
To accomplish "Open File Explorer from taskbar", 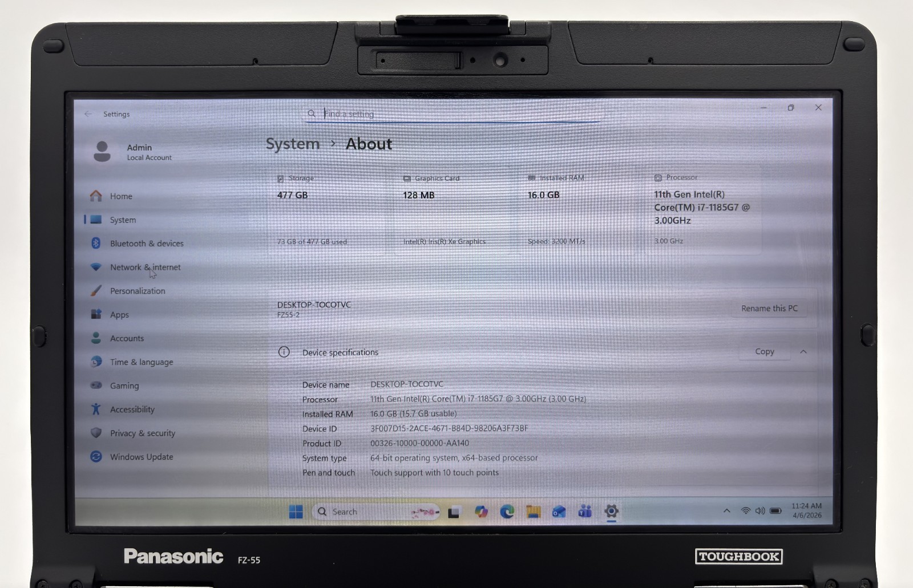I will coord(533,512).
